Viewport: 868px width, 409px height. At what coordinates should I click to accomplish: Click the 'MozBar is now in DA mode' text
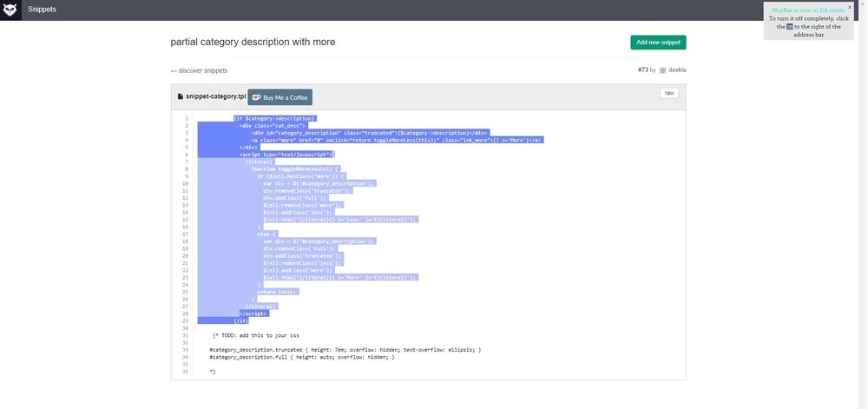[x=809, y=10]
